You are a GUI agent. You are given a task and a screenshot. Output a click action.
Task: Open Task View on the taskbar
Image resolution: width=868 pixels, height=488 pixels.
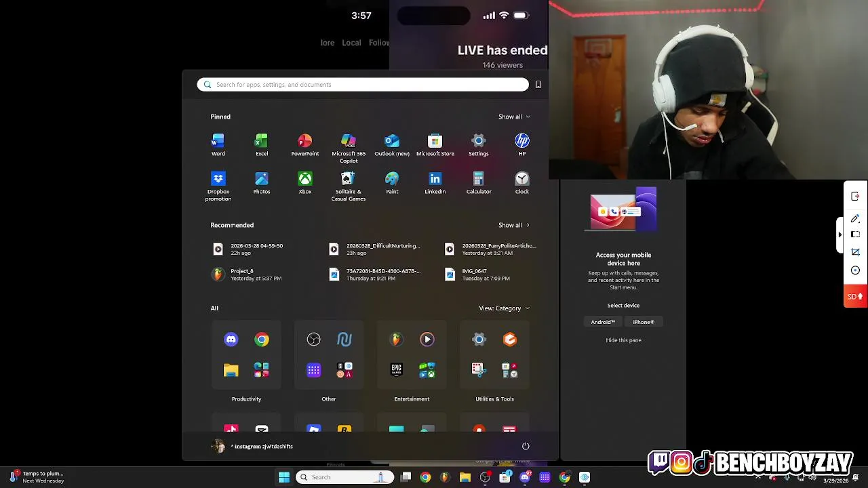pos(406,477)
